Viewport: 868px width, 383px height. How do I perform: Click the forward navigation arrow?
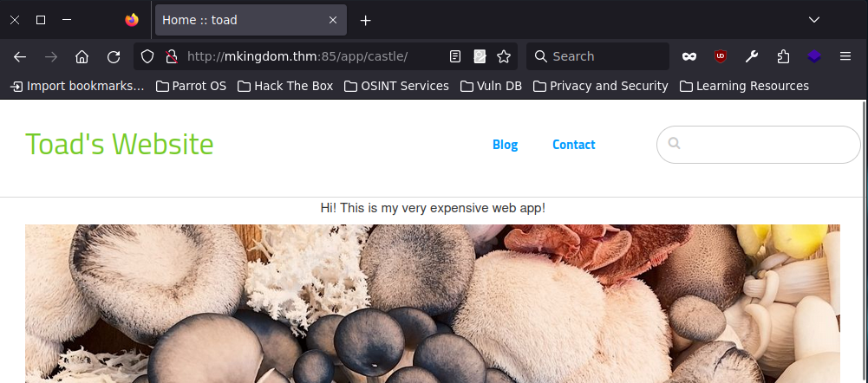tap(51, 56)
